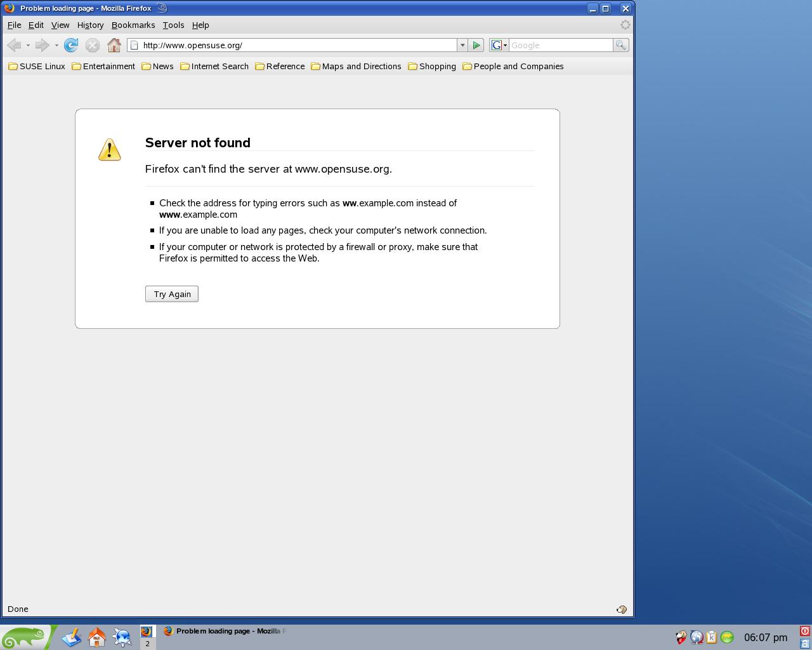The width and height of the screenshot is (812, 650).
Task: Open the History menu
Action: tap(90, 25)
